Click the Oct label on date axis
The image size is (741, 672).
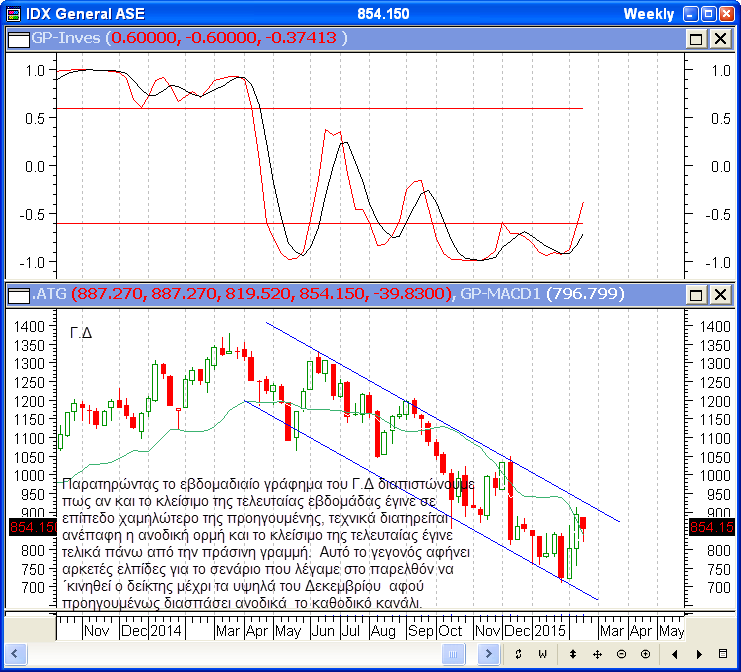point(450,631)
